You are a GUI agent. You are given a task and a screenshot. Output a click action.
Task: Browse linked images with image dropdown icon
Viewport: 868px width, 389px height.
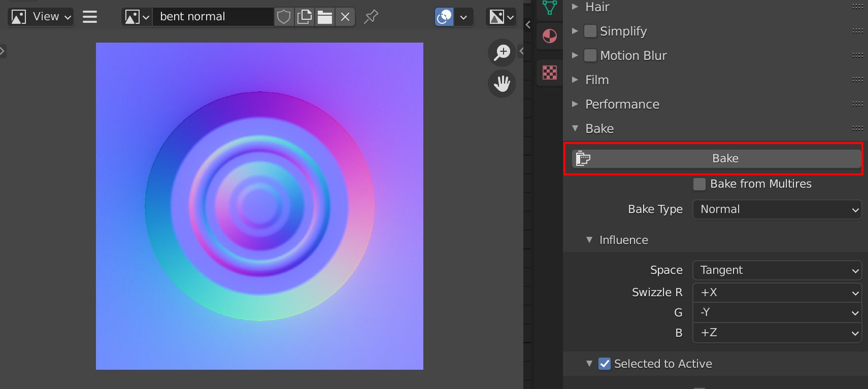(x=137, y=17)
